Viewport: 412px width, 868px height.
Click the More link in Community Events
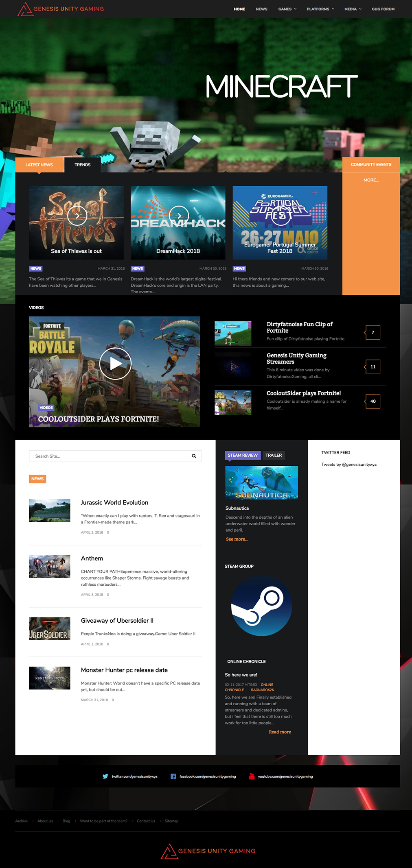click(x=371, y=180)
